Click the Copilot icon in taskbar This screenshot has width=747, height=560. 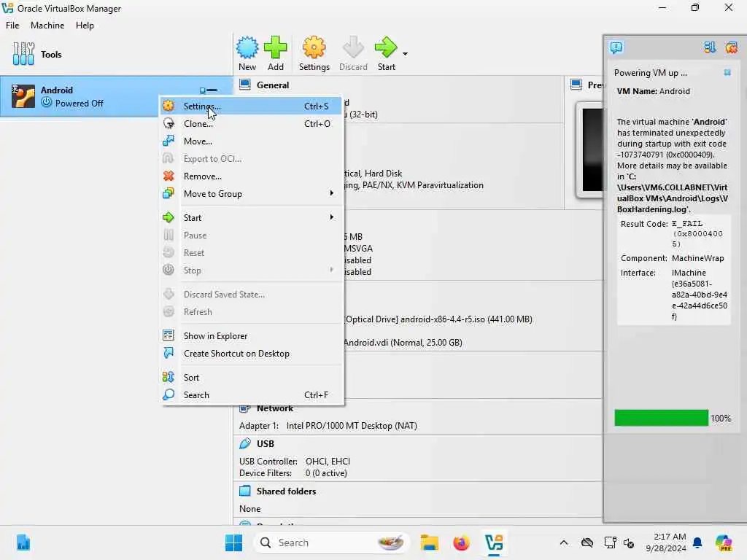724,542
